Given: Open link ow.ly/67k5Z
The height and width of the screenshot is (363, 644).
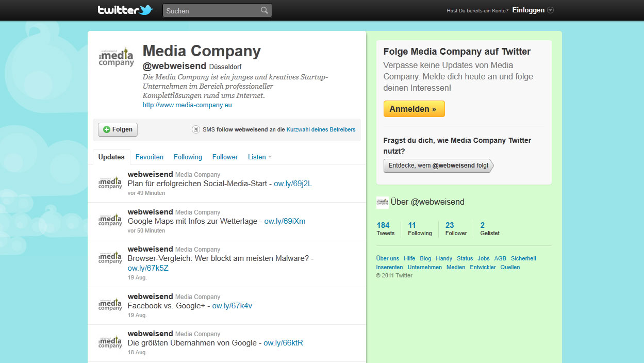Looking at the screenshot, I should (148, 268).
